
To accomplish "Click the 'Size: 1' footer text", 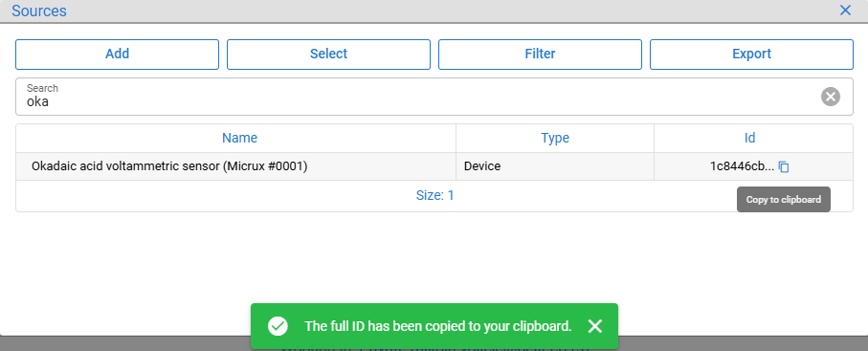I will coord(435,195).
